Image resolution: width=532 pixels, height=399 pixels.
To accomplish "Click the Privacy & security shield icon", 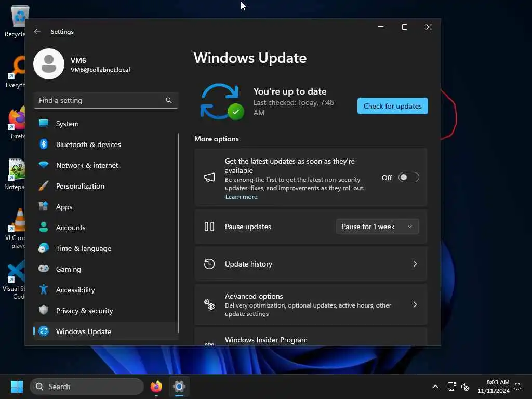I will coord(44,310).
